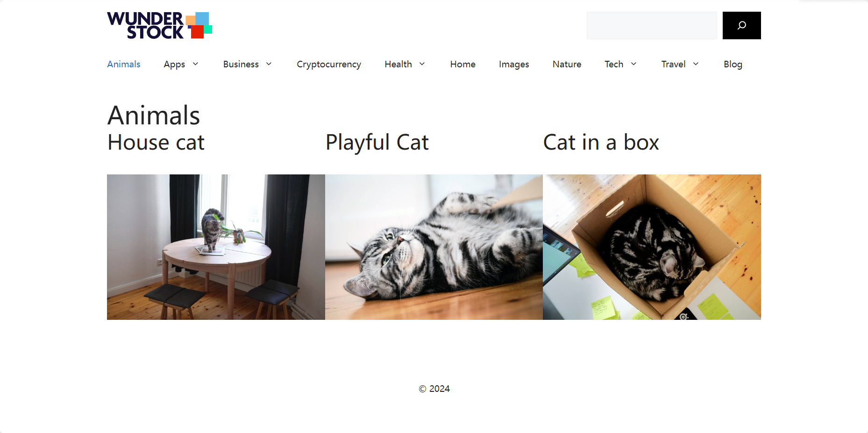Open the Playful Cat title link
Screen dimensions: 868x433
[377, 142]
